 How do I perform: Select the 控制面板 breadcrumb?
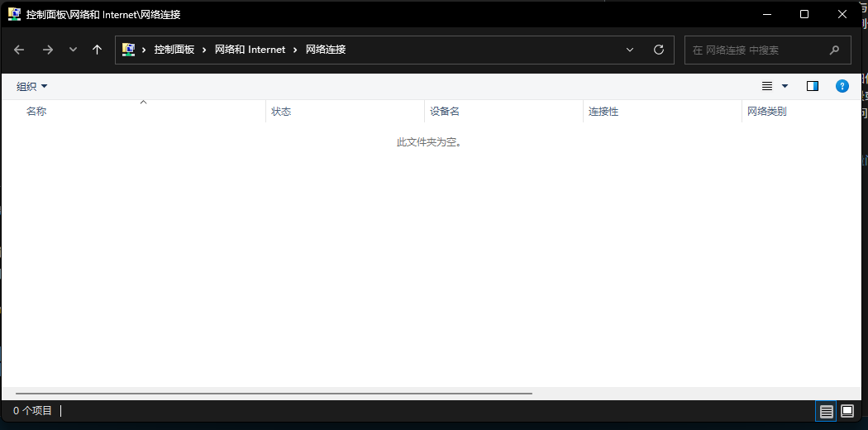pyautogui.click(x=174, y=50)
